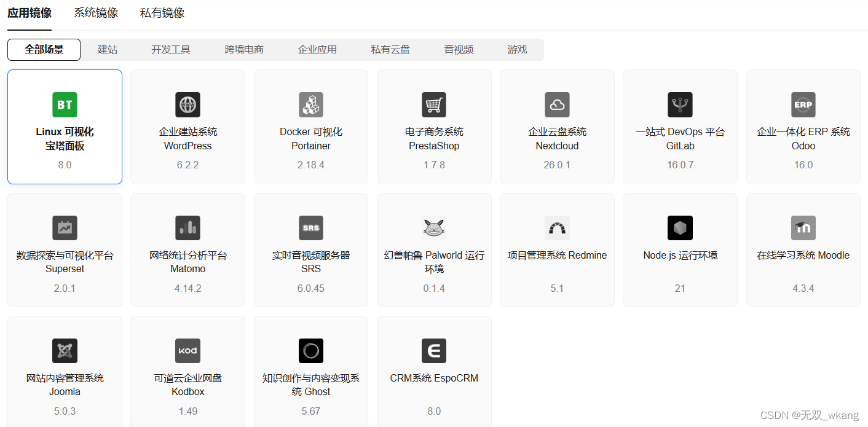
Task: Click the '在线学习系统 Moodle' title
Action: click(803, 256)
